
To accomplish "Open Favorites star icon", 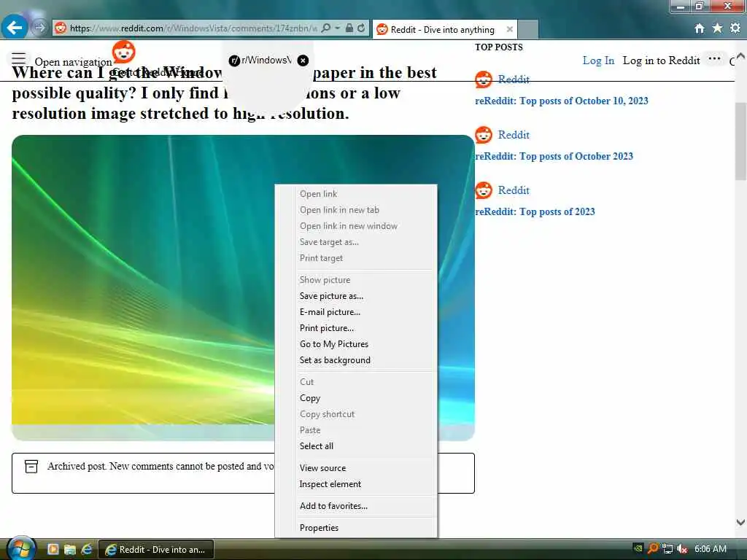I will (x=717, y=28).
